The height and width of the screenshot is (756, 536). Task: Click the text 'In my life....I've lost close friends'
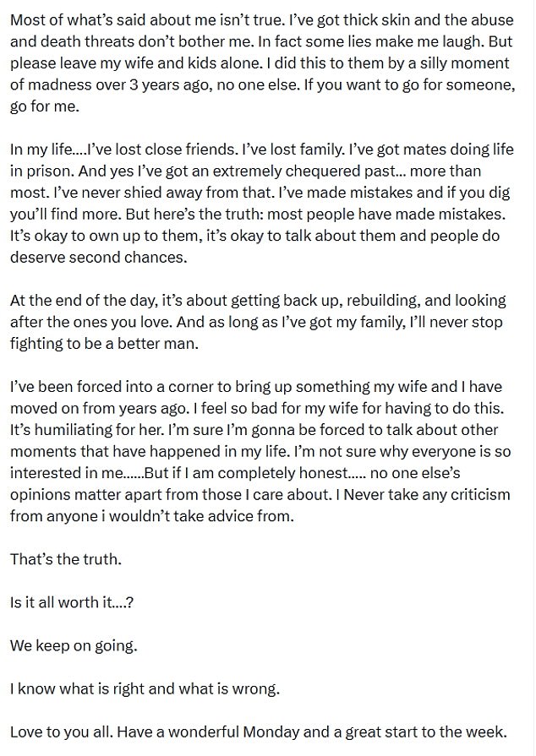pyautogui.click(x=124, y=149)
